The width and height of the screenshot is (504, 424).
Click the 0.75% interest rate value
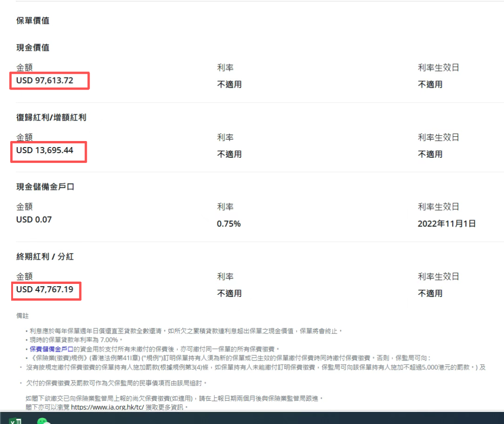click(x=229, y=224)
